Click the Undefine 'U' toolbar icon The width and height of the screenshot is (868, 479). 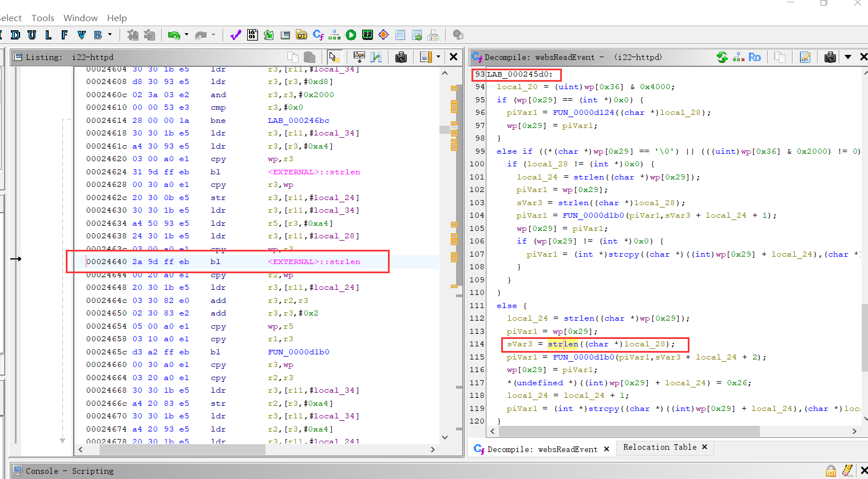[32, 35]
